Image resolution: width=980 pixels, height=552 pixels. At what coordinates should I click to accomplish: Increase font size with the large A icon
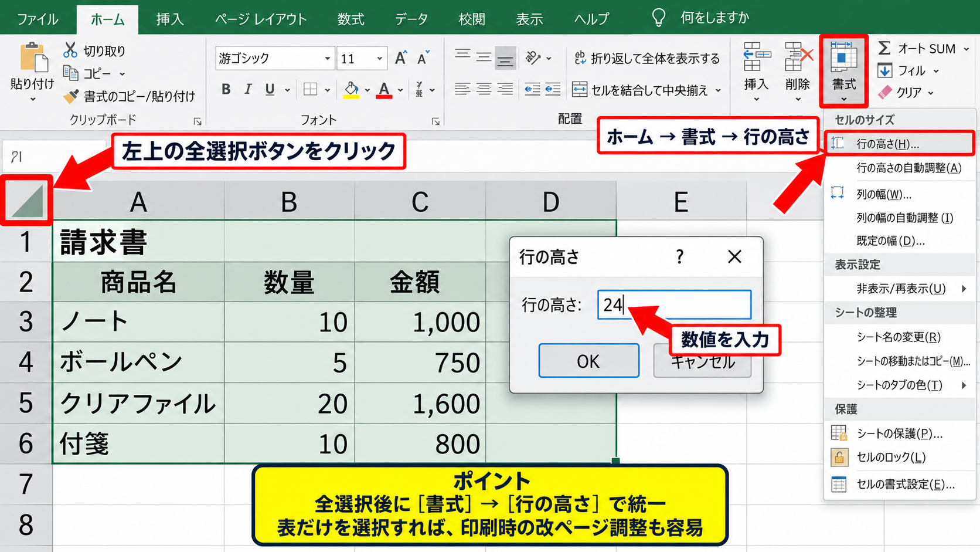(401, 57)
